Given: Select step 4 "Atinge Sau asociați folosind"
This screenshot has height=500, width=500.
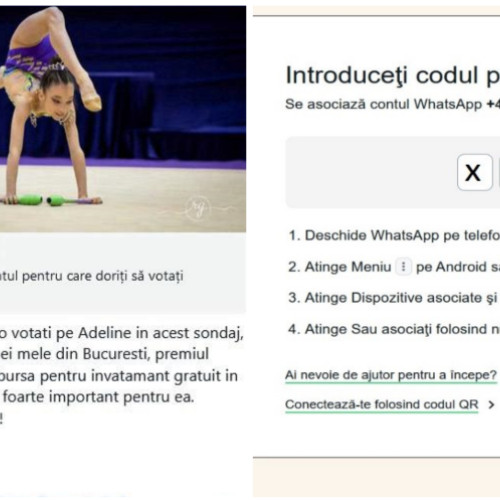Looking at the screenshot, I should (394, 329).
